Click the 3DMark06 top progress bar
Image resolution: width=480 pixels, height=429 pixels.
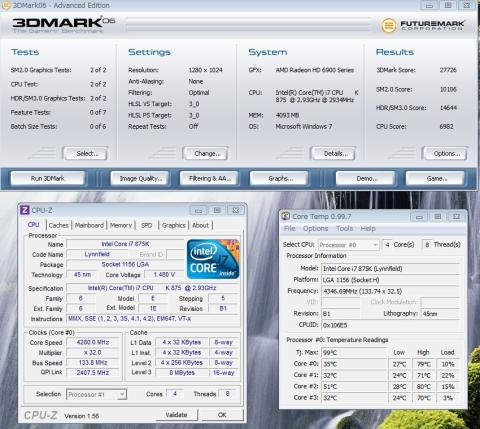pyautogui.click(x=248, y=25)
